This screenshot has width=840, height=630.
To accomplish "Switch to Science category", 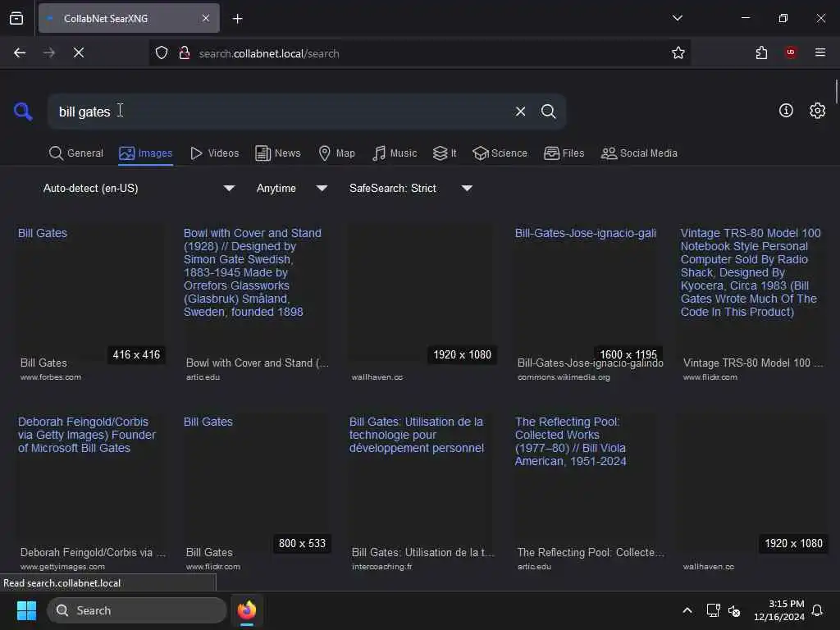I will 500,153.
